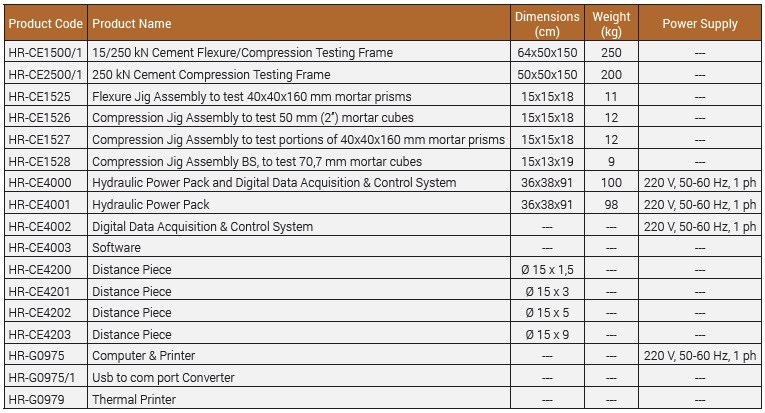
Task: Select Usb to com port Converter row
Action: point(382,377)
